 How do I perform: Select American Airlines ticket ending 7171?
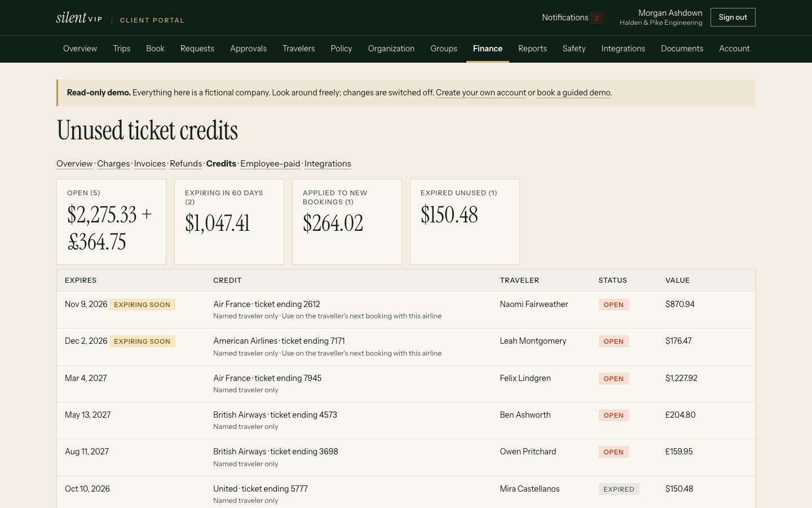coord(279,341)
